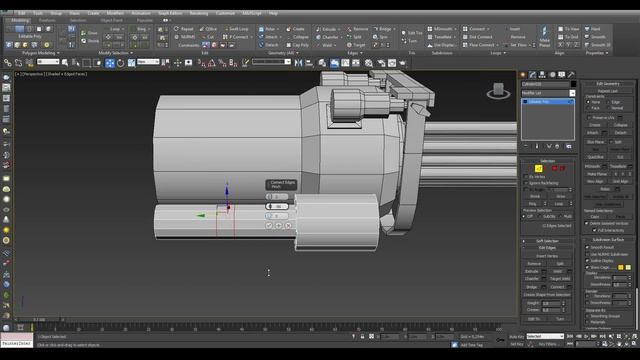The width and height of the screenshot is (640, 360).
Task: Click Dist Connect in Loops panel
Action: [477, 37]
